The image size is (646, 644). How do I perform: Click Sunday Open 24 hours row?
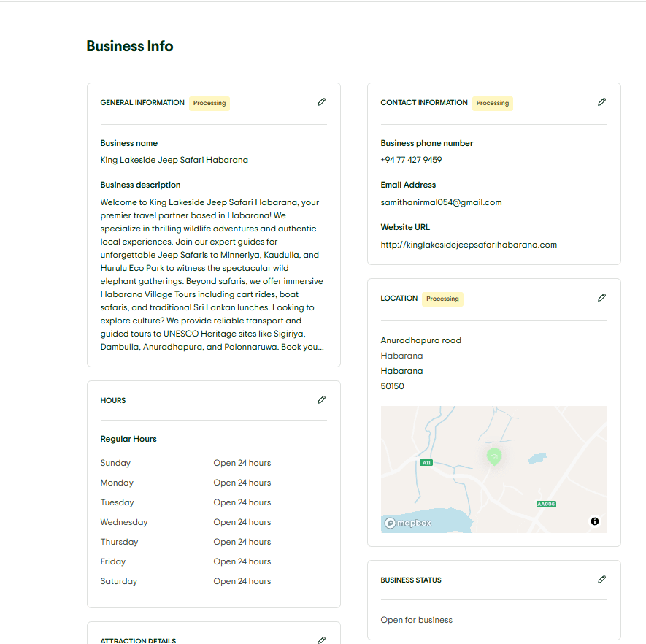click(x=185, y=463)
